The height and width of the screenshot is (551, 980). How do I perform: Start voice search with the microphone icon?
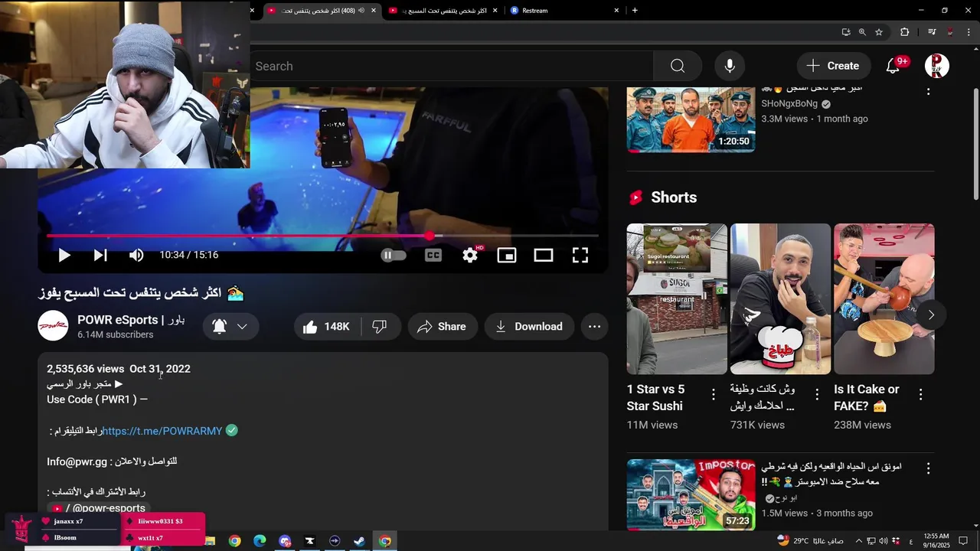[x=730, y=66]
